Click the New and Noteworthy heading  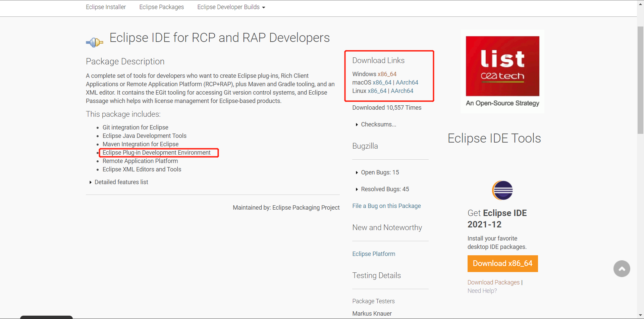[x=387, y=227]
